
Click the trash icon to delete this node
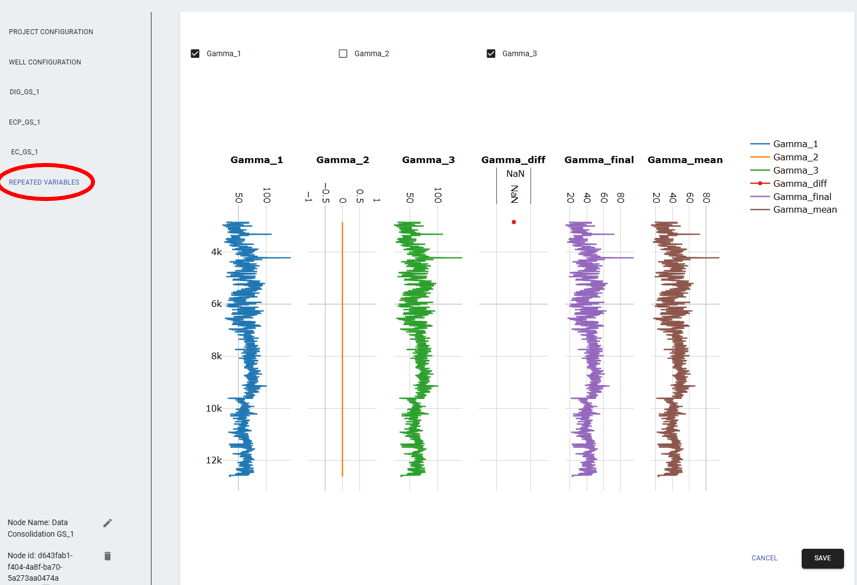coord(107,555)
